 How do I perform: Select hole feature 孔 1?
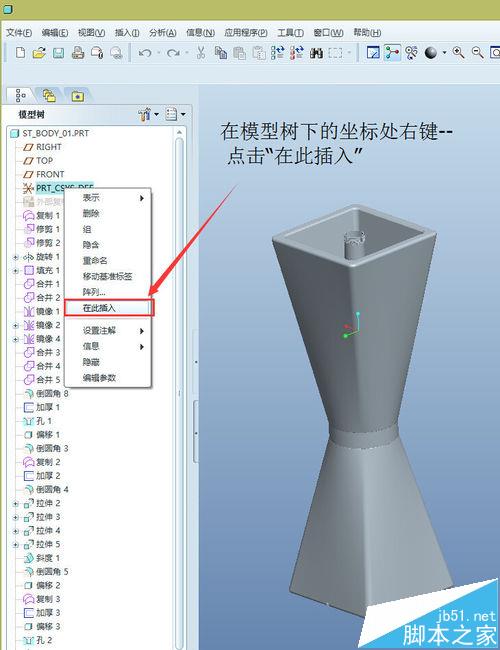tap(44, 421)
